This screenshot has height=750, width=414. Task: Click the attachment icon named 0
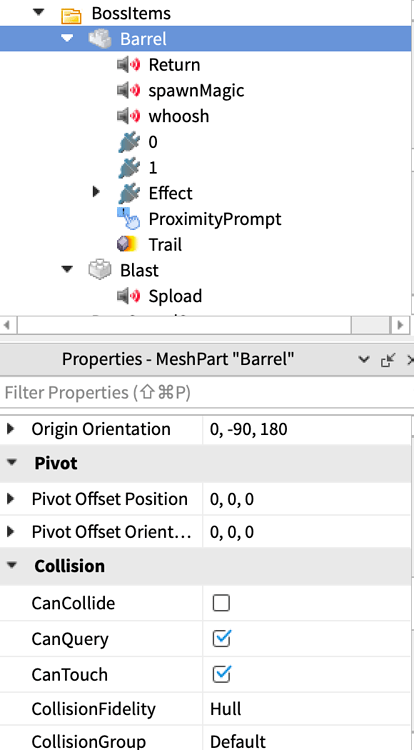pos(129,142)
